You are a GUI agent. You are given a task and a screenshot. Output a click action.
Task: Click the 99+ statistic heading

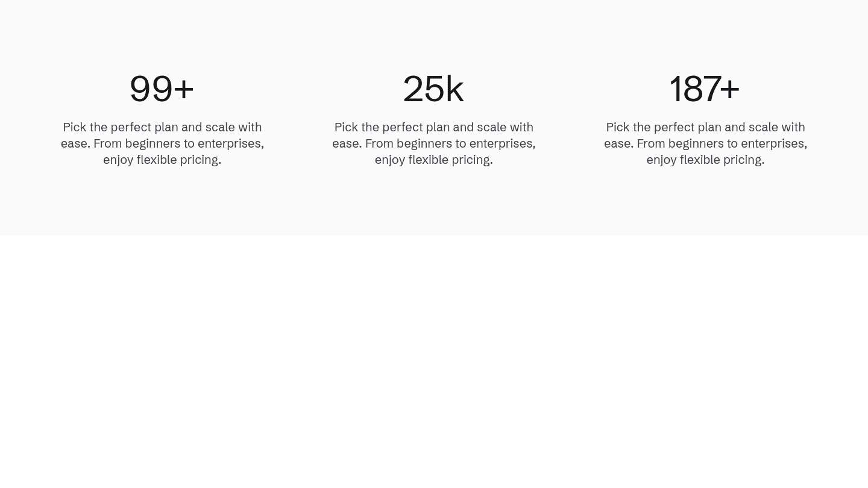pos(162,89)
